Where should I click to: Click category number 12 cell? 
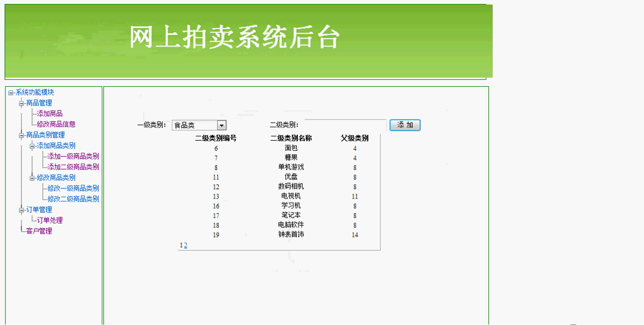coord(216,187)
